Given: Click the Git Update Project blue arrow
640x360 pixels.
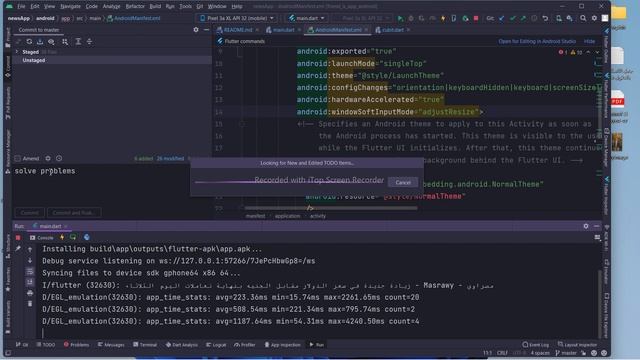Looking at the screenshot, I should 502,18.
